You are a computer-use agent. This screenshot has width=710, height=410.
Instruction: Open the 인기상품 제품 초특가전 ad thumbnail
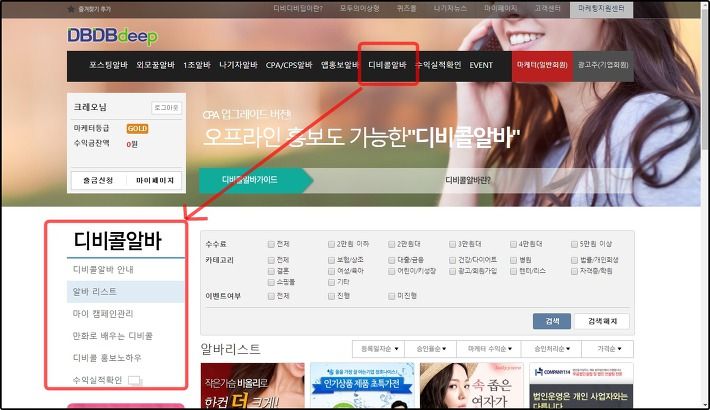[362, 386]
